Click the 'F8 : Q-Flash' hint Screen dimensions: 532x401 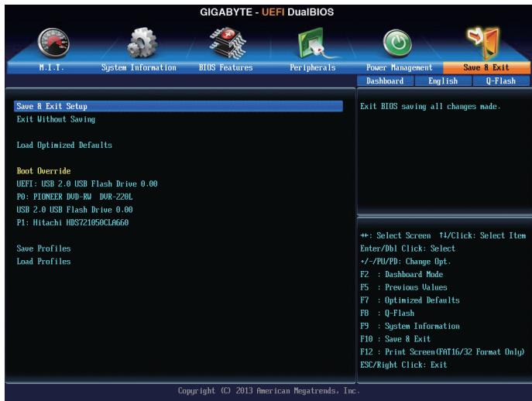click(387, 313)
